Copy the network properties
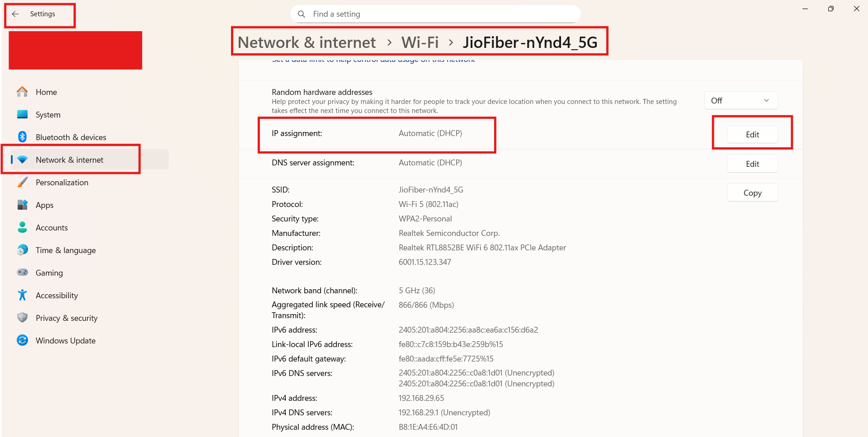 pos(752,193)
